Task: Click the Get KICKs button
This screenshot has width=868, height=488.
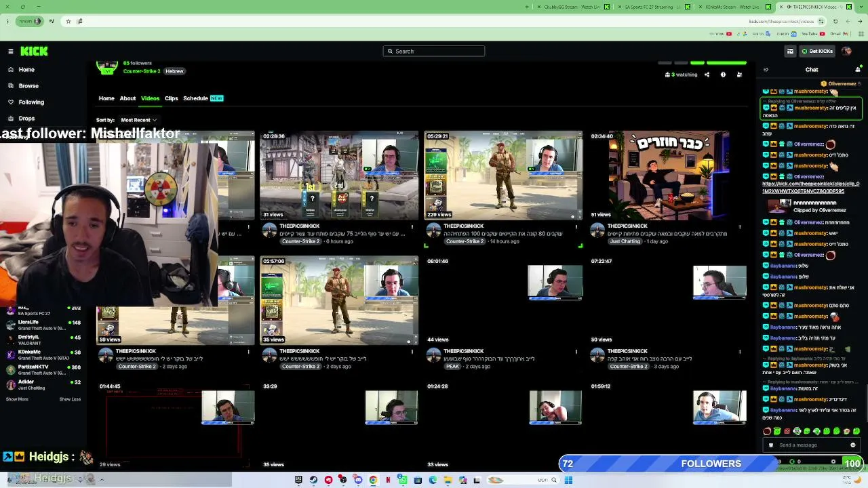Action: [x=817, y=51]
